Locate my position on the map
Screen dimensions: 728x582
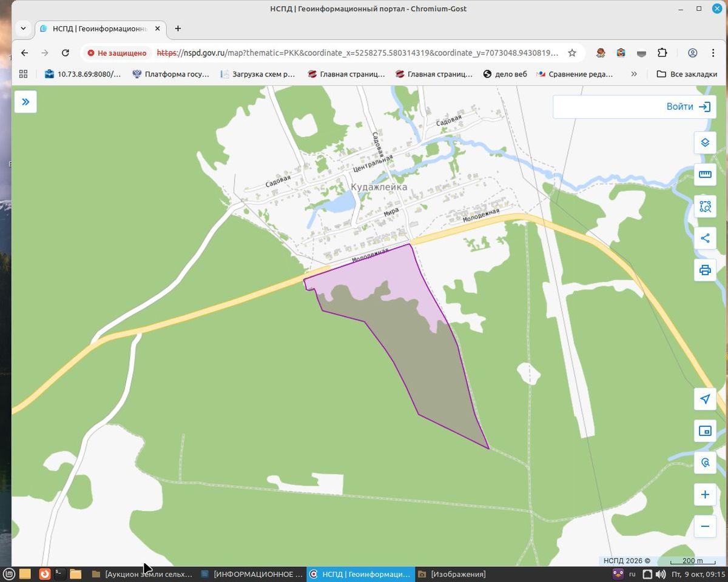[705, 399]
